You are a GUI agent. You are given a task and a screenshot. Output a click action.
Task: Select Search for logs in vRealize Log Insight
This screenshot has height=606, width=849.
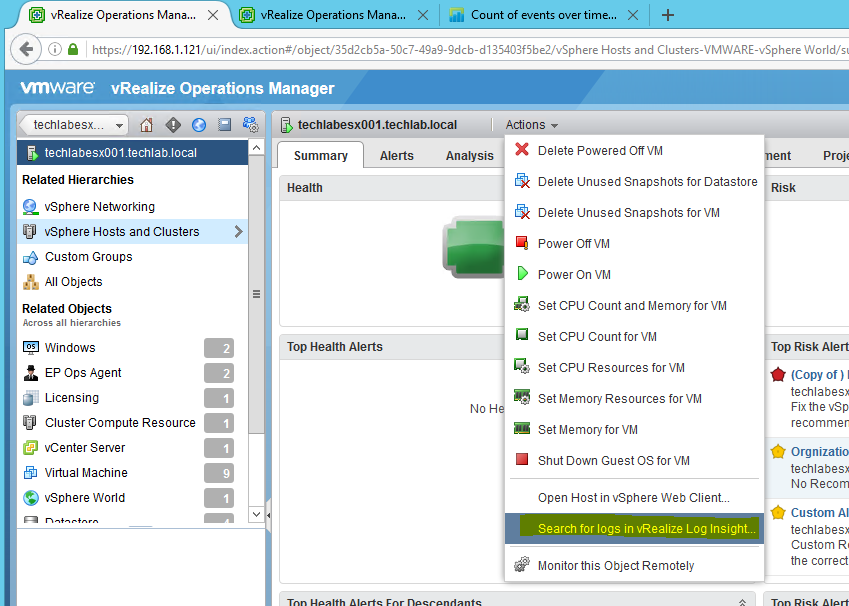634,529
